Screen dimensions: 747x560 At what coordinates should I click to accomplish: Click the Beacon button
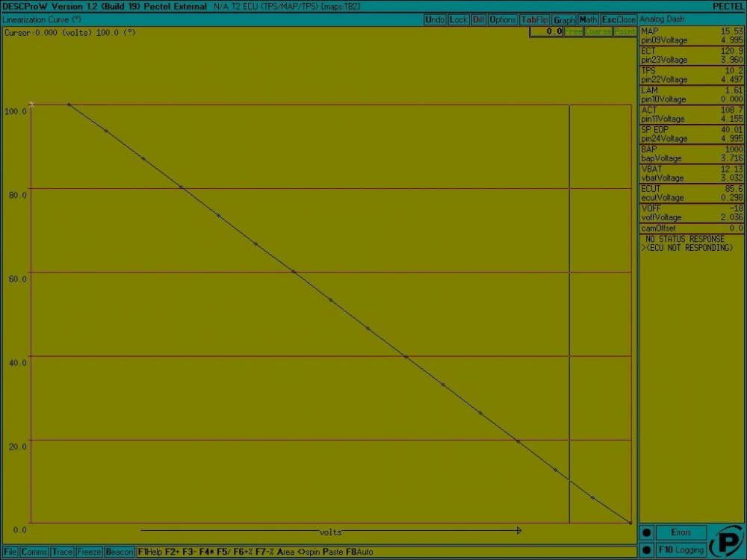[x=120, y=552]
